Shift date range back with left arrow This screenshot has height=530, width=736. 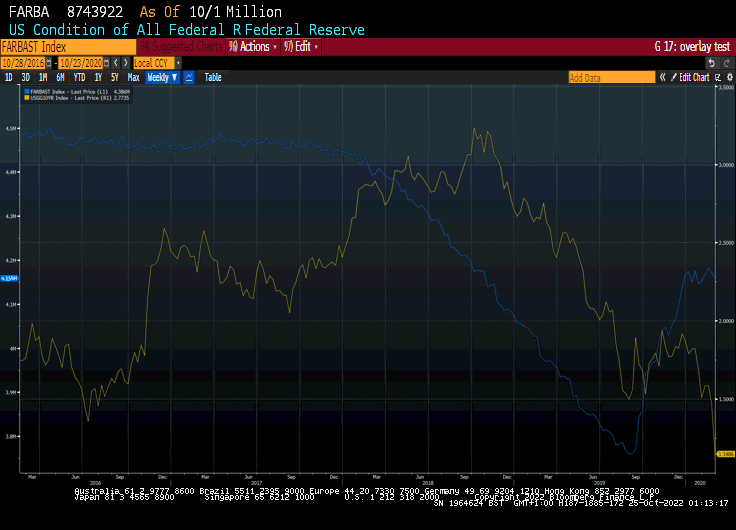[116, 63]
